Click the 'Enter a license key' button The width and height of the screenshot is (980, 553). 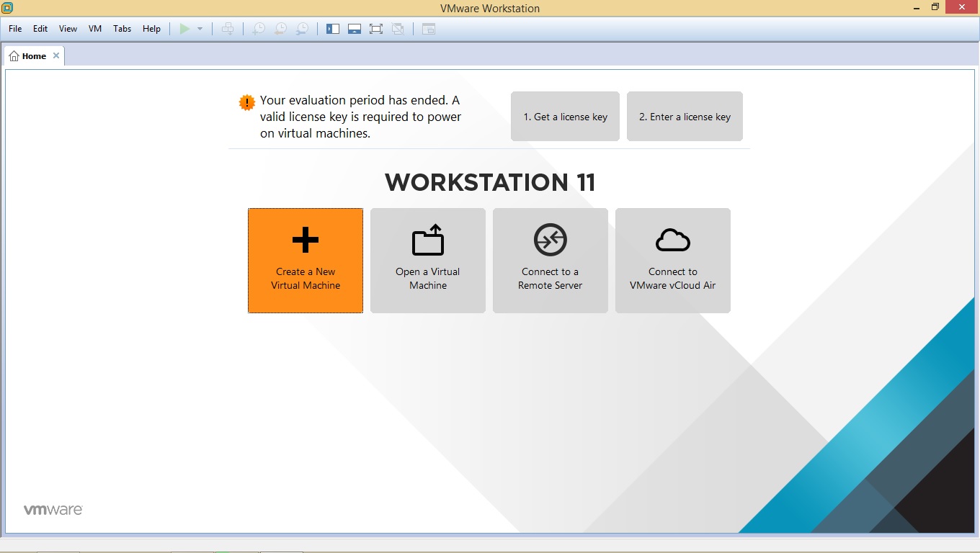[685, 117]
